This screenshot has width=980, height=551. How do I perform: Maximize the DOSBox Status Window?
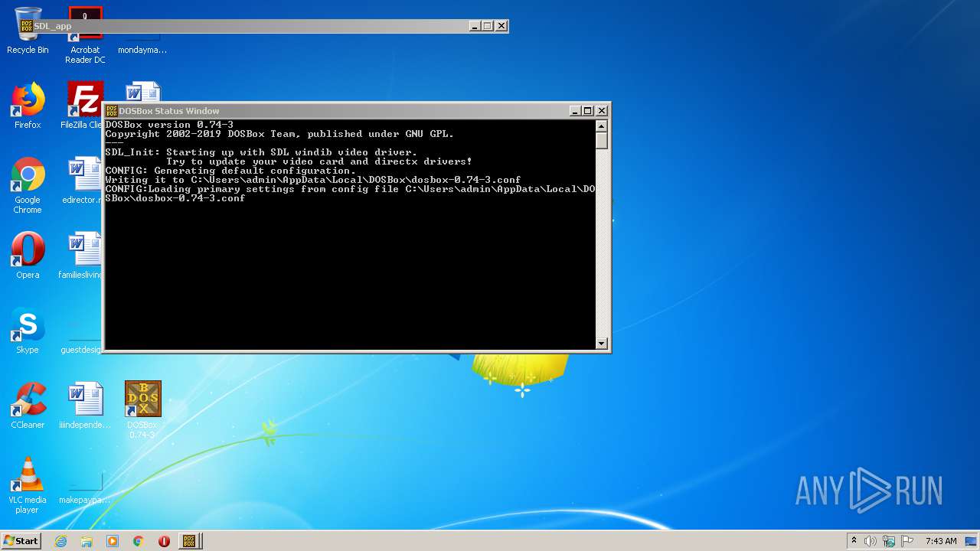[x=587, y=111]
